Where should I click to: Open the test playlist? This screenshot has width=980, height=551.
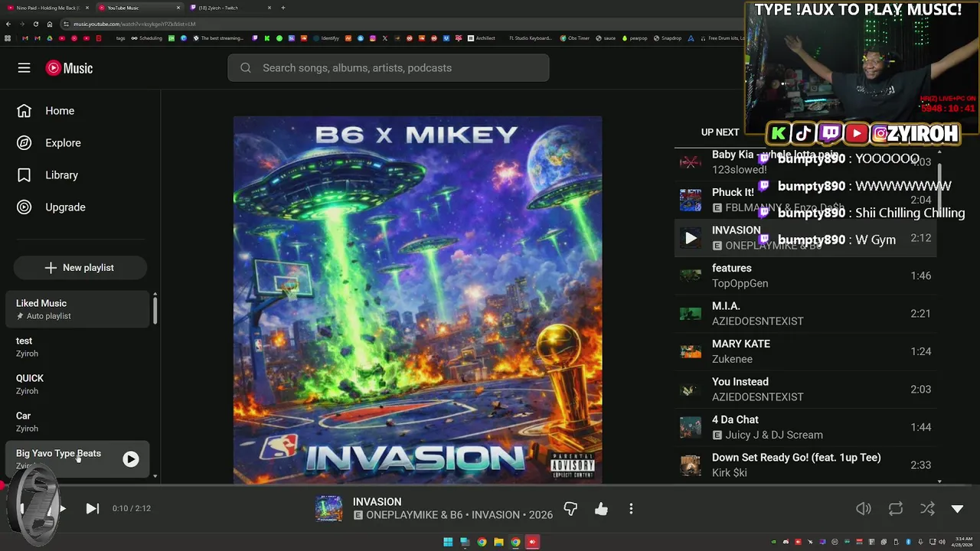pyautogui.click(x=77, y=347)
